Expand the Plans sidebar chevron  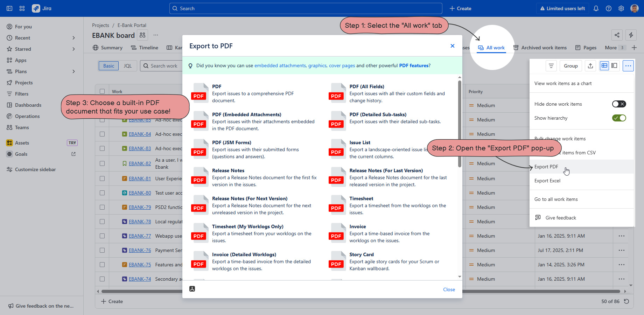(73, 71)
